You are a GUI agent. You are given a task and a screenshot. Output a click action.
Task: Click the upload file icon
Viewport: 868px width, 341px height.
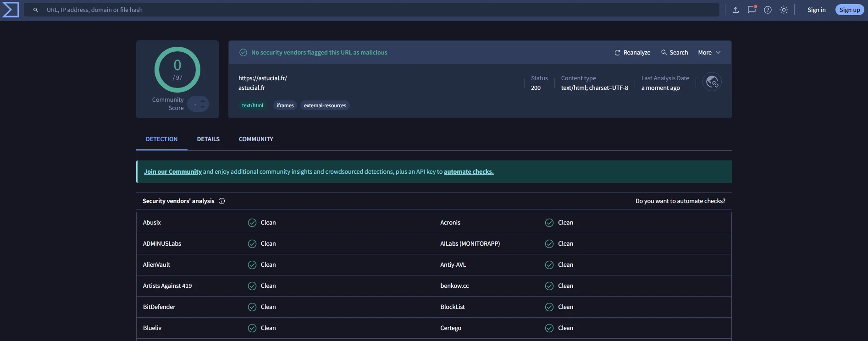point(735,10)
